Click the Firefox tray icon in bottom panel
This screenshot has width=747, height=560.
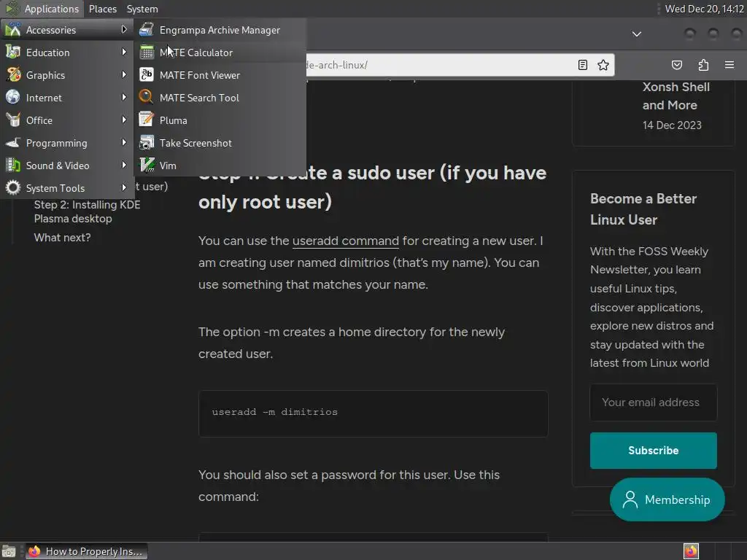[x=691, y=551]
